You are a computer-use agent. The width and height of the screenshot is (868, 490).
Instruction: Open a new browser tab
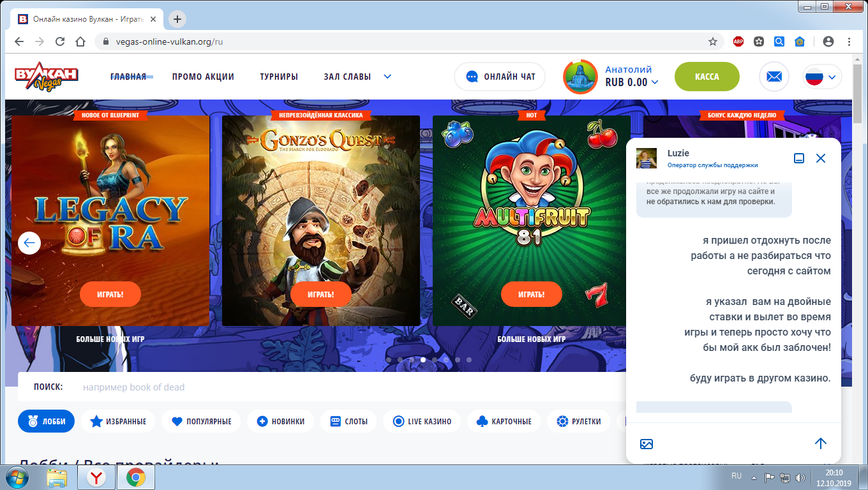177,19
